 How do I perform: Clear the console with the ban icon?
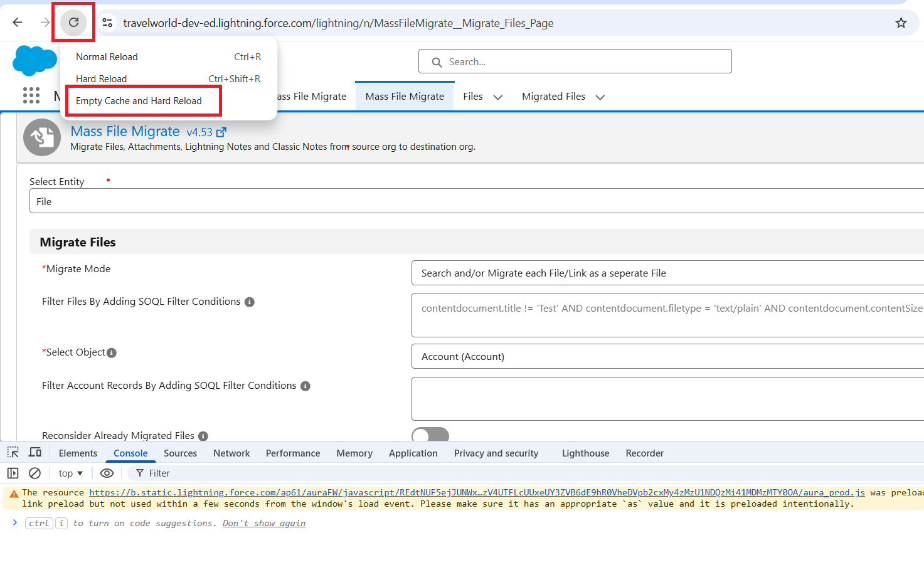[35, 473]
